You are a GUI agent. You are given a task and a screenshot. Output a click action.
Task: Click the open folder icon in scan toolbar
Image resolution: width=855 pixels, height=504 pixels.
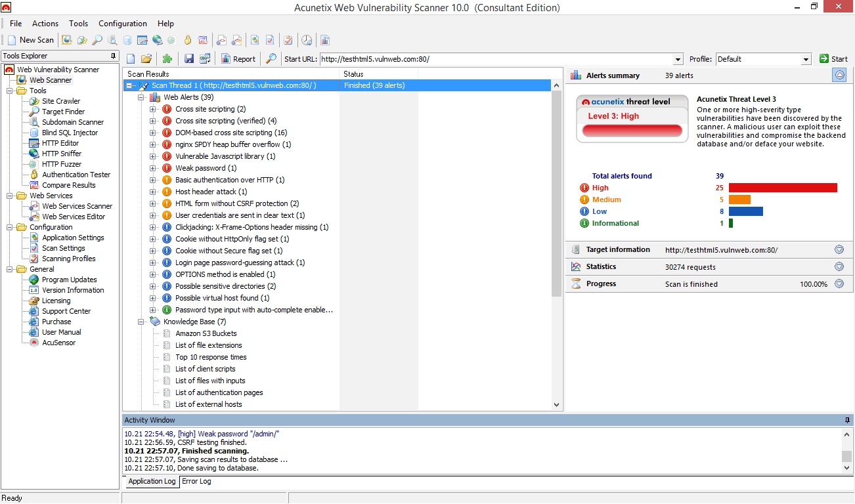coord(146,59)
